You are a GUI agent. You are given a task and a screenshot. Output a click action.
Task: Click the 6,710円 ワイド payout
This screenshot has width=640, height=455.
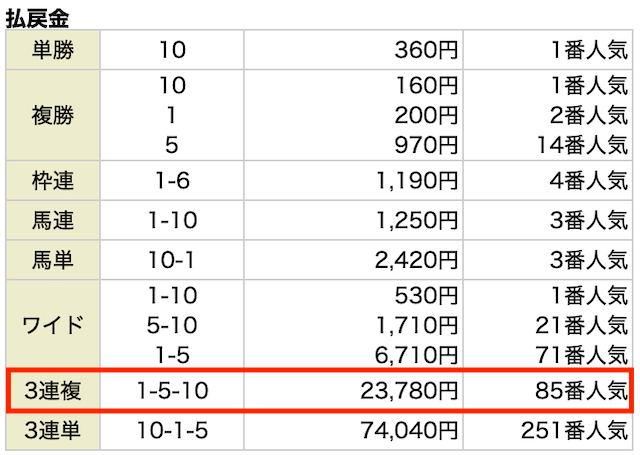[x=416, y=355]
